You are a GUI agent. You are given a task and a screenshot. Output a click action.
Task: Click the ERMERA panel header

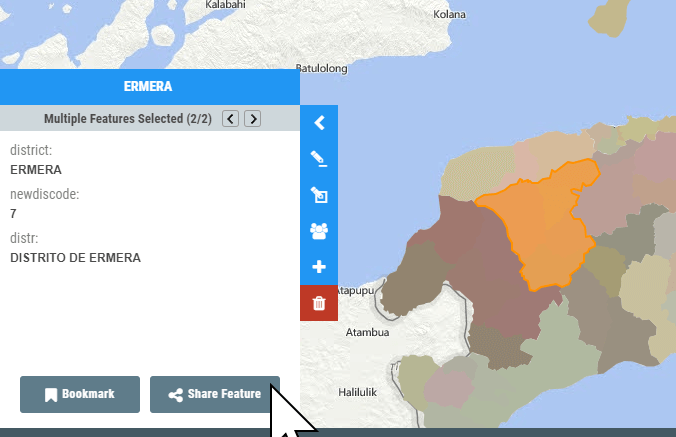tap(150, 87)
